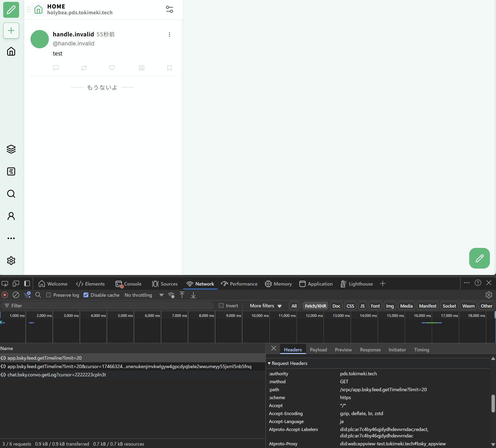This screenshot has width=496, height=448.
Task: Click the add column plus button
Action: click(x=11, y=31)
